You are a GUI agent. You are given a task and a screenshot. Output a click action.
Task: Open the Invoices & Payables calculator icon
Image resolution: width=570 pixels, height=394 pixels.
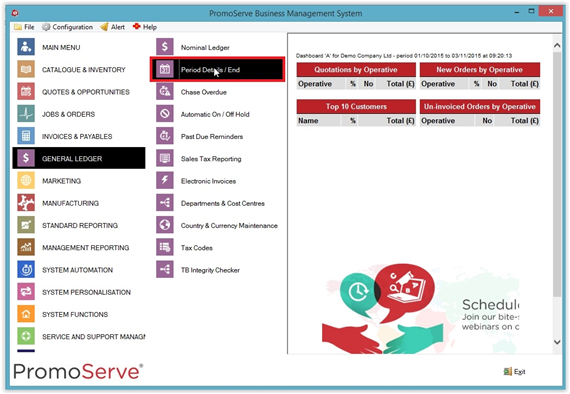tap(26, 136)
